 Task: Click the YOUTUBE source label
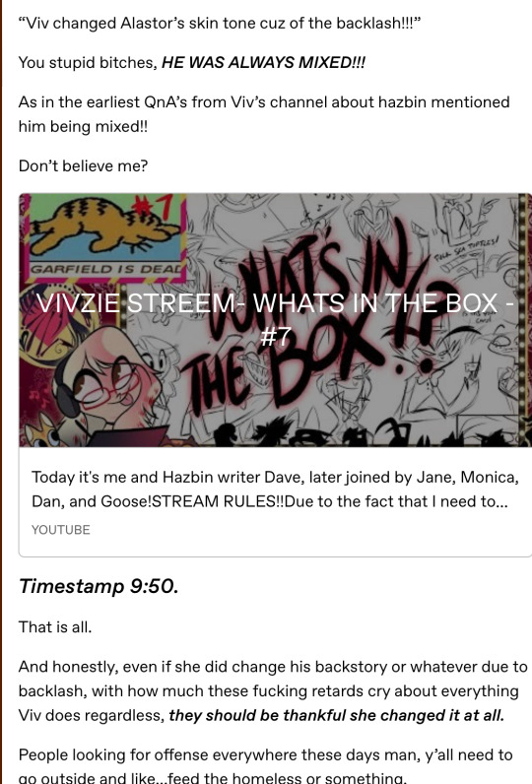(x=60, y=530)
